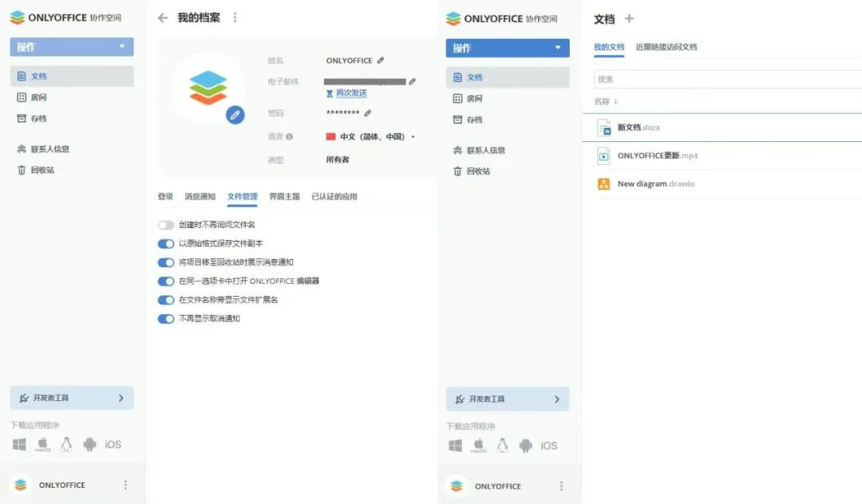This screenshot has width=862, height=504.
Task: Download the Linux app from right panel
Action: (502, 445)
